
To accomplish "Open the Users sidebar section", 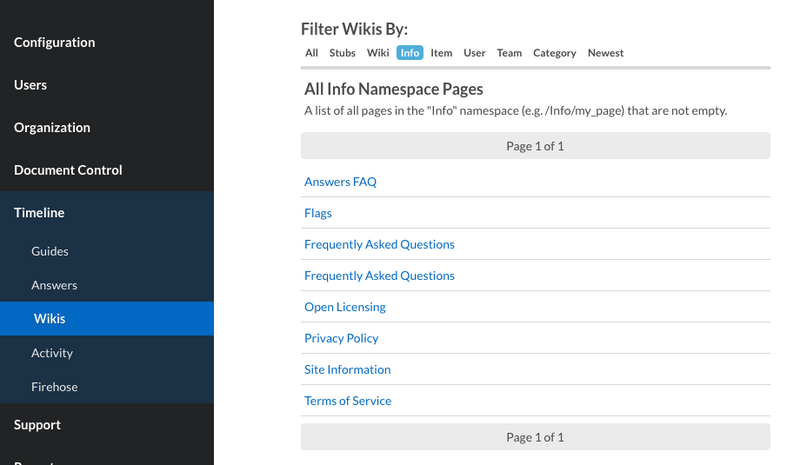I will (x=30, y=85).
